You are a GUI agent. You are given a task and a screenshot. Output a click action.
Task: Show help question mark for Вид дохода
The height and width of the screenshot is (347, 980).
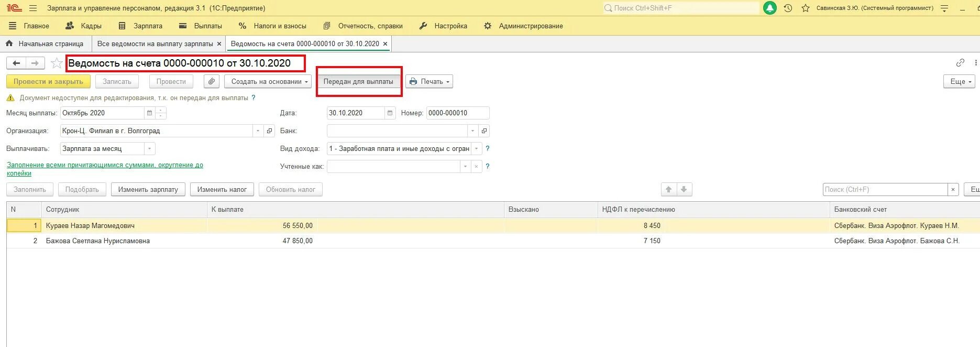[488, 149]
